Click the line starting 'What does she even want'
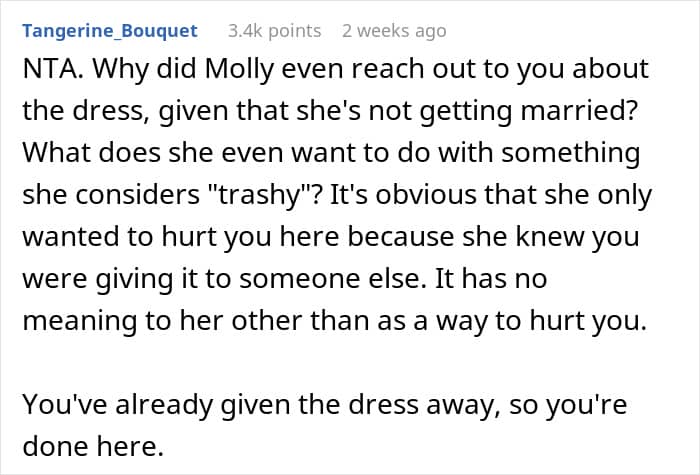The height and width of the screenshot is (475, 700). (331, 153)
